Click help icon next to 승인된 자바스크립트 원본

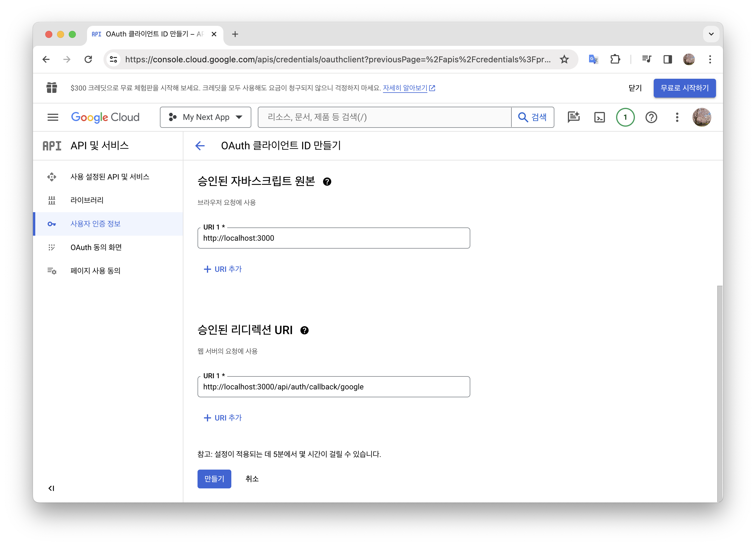tap(327, 182)
